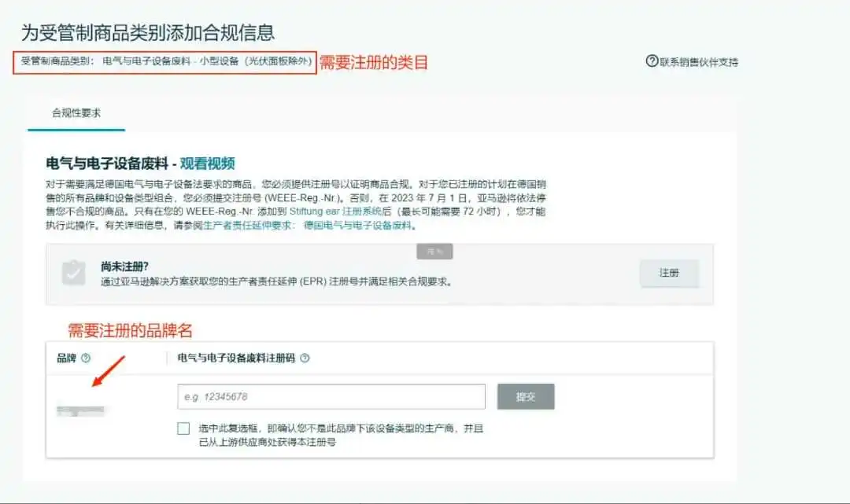The image size is (850, 504).
Task: Click the 尚未注册? heading text
Action: 124,267
